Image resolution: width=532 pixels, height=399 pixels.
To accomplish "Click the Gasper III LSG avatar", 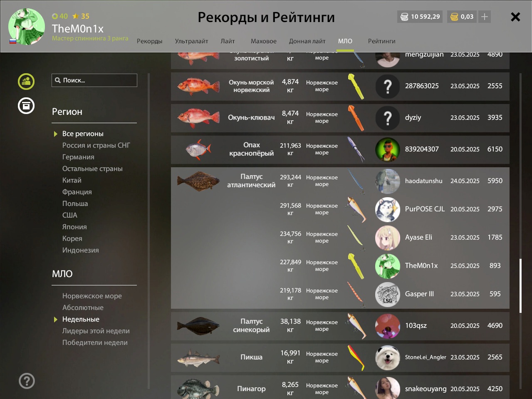I will click(x=387, y=294).
